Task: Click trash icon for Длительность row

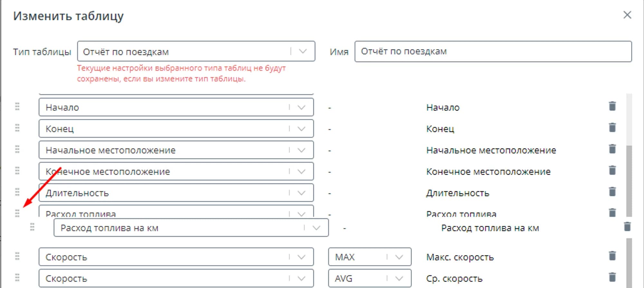Action: (x=612, y=192)
